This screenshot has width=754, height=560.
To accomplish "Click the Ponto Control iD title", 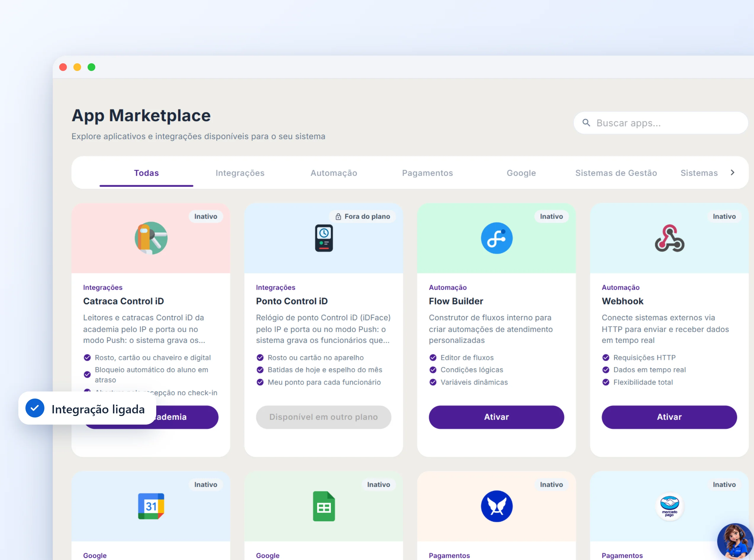I will [x=292, y=301].
